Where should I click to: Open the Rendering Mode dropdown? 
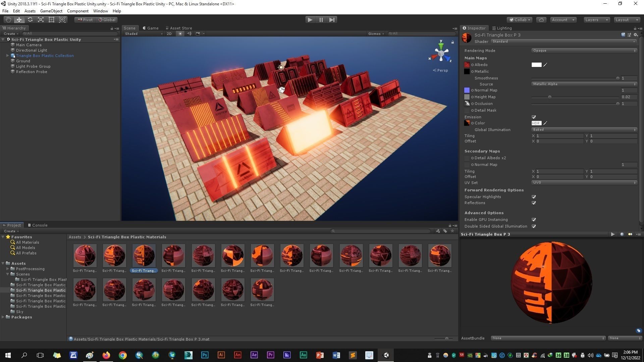point(584,51)
